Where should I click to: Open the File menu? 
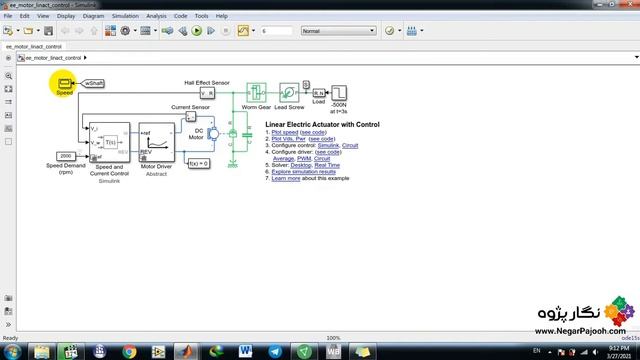click(8, 16)
